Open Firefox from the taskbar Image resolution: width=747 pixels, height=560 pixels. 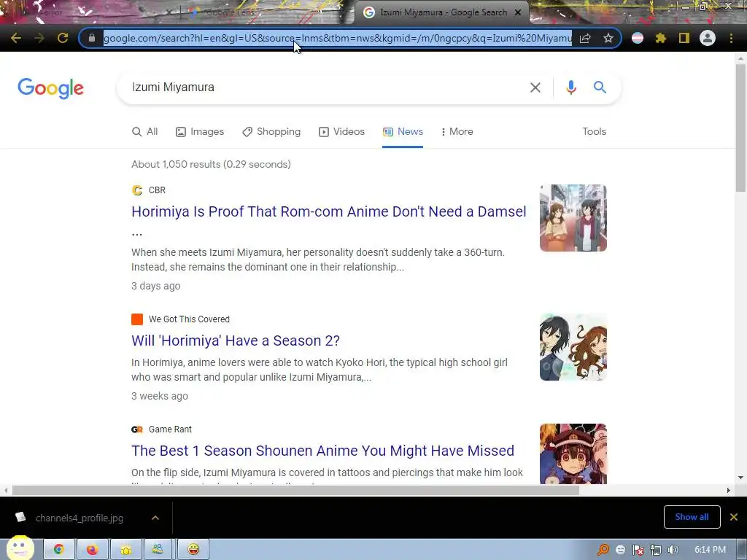point(93,550)
